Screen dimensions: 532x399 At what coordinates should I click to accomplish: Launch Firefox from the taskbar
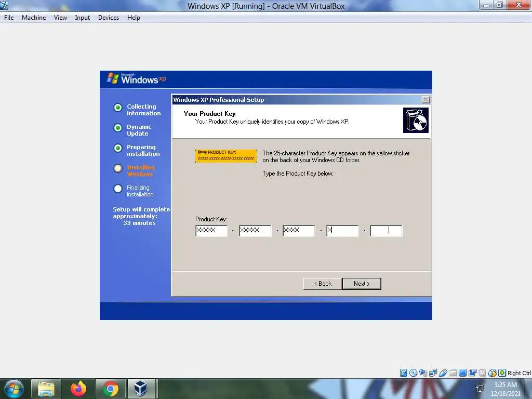tap(78, 389)
